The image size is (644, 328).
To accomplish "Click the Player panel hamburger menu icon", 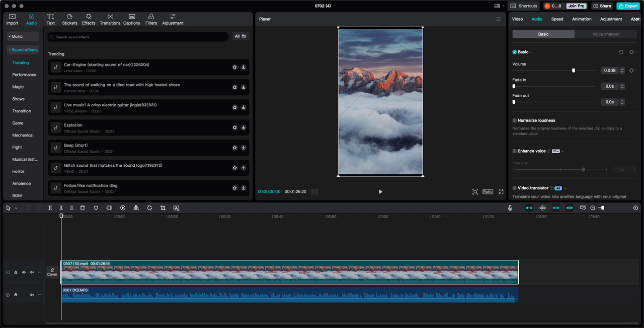I will 499,19.
